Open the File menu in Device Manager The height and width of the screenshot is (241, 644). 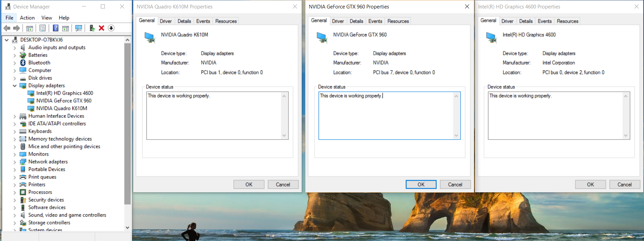click(9, 18)
